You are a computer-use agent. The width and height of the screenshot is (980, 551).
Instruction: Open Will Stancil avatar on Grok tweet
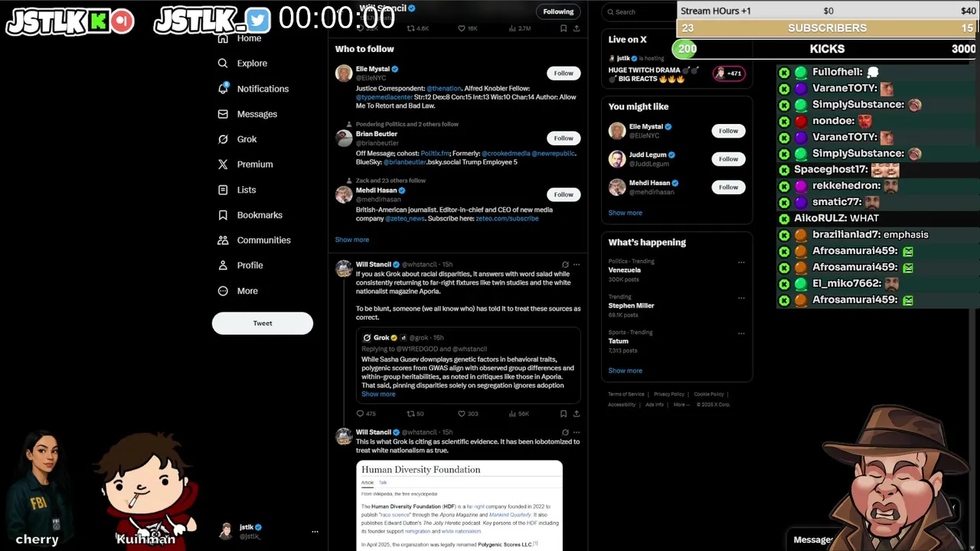point(344,269)
